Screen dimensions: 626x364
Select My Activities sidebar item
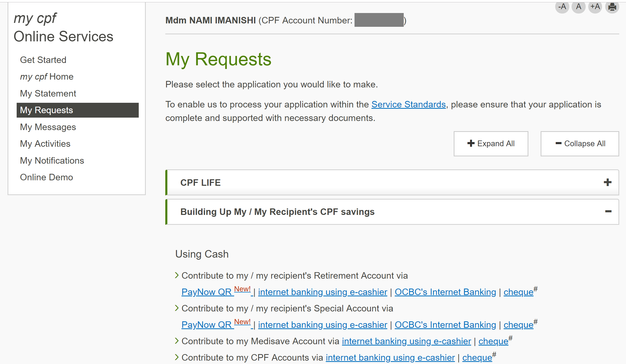(x=45, y=144)
